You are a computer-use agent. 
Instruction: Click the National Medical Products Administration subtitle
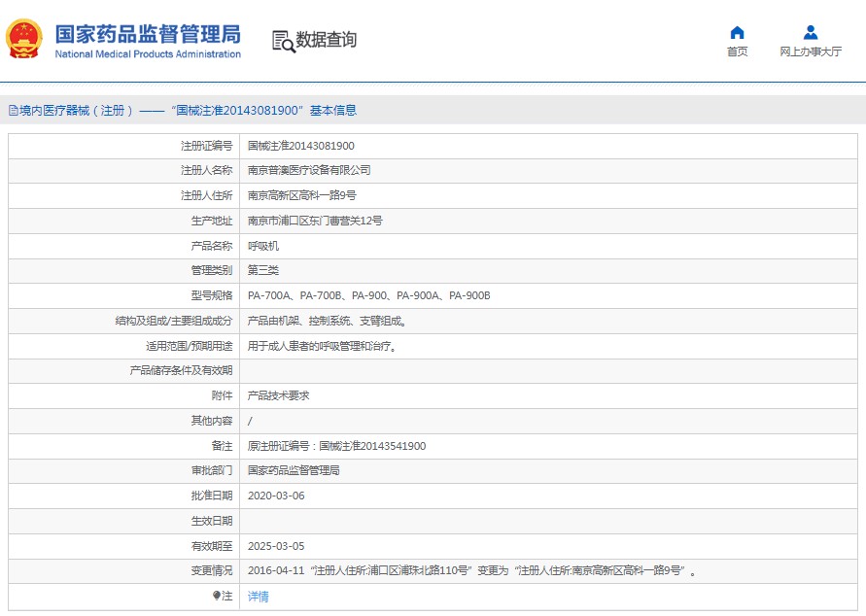pyautogui.click(x=147, y=54)
